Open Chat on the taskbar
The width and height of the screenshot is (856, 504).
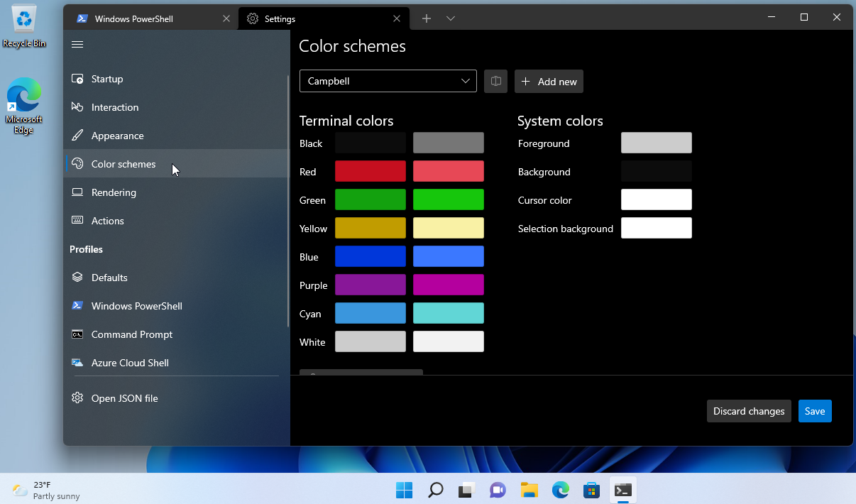click(x=498, y=490)
